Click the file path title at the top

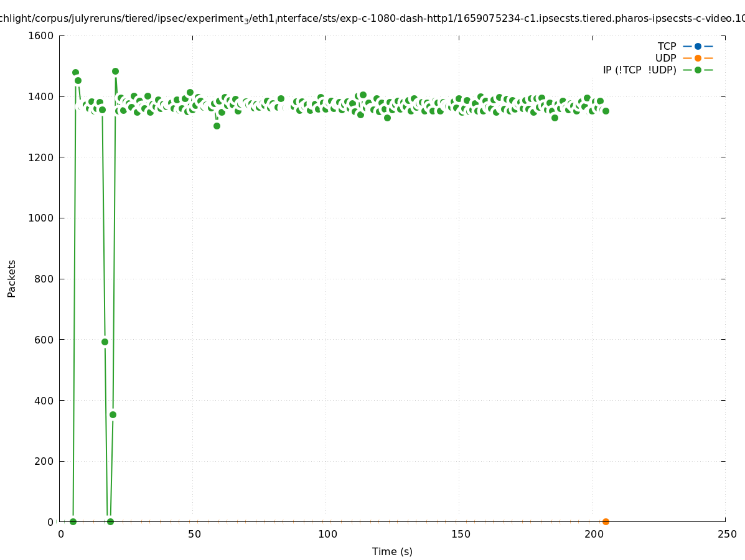pos(372,19)
